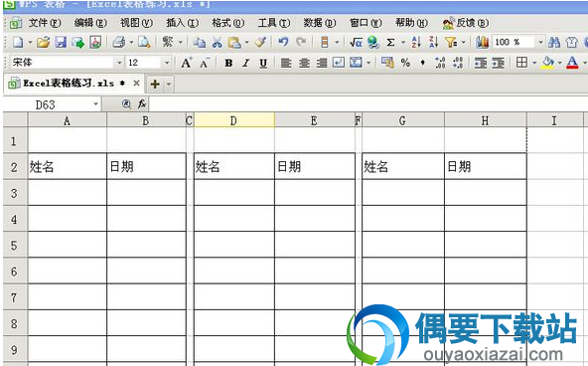The image size is (588, 366).
Task: Center align text
Action: (304, 63)
